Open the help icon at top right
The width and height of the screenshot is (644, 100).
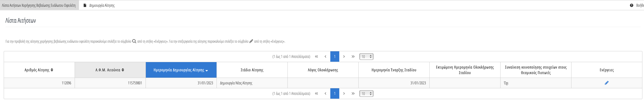tap(631, 5)
